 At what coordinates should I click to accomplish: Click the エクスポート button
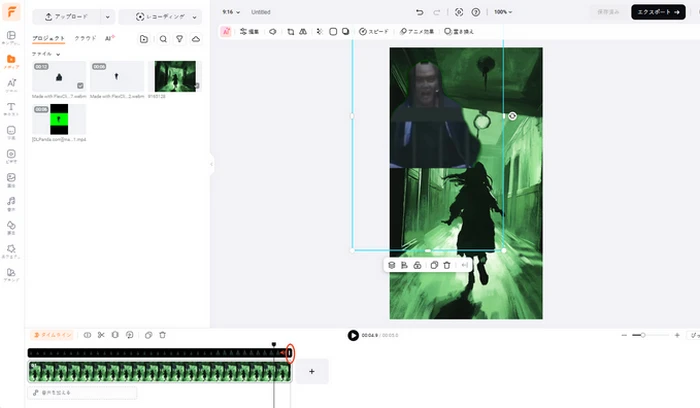point(658,12)
